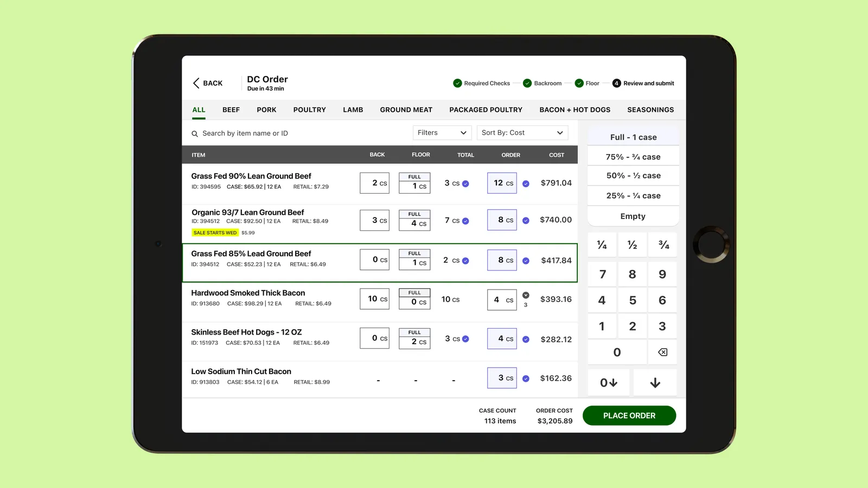Click total check icon for Grass Fed 85% row
The height and width of the screenshot is (488, 868).
465,261
